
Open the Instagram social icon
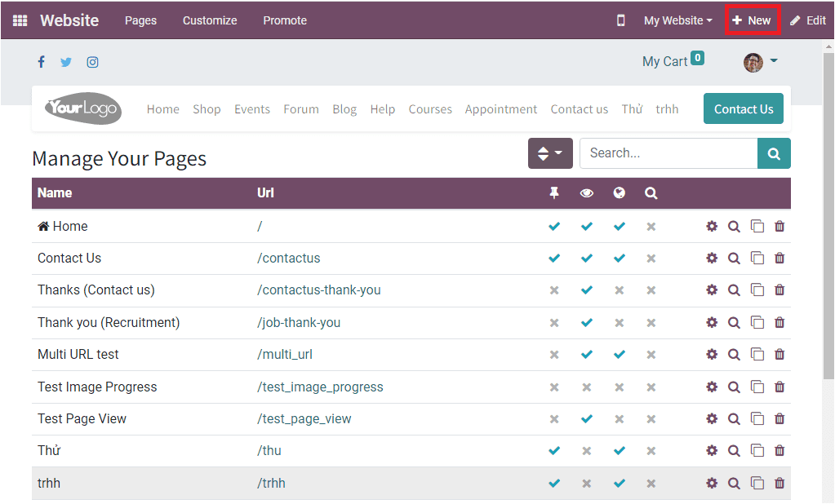coord(92,61)
